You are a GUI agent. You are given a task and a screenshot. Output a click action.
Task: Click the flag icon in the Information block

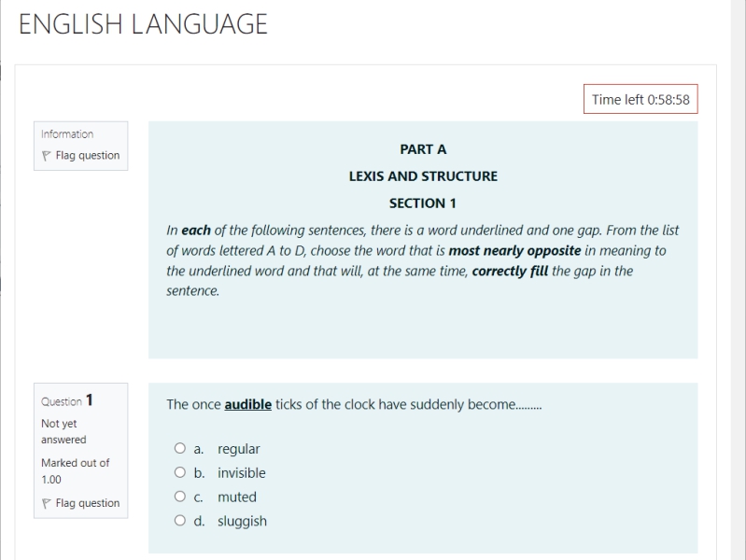(x=47, y=156)
